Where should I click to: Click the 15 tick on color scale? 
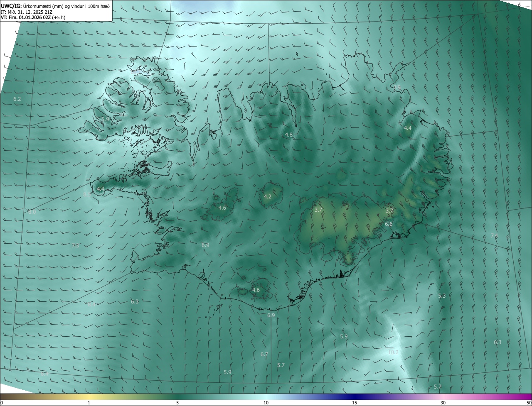click(355, 403)
